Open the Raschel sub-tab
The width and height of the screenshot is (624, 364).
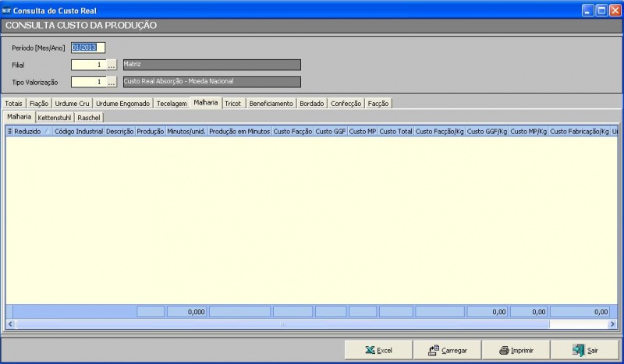89,117
